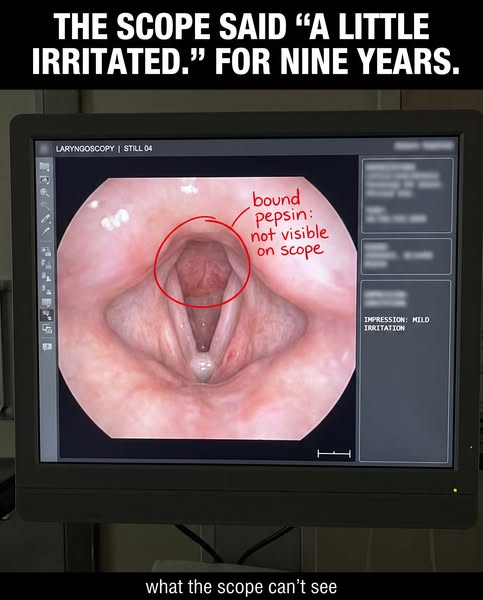
Task: Click the LARYNGOSCOPY title label
Action: (x=85, y=148)
